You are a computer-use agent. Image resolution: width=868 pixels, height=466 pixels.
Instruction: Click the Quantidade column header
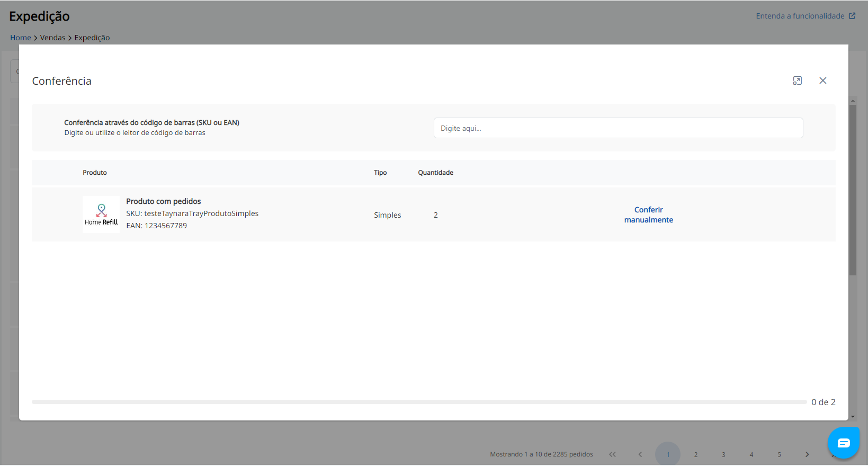click(x=435, y=173)
